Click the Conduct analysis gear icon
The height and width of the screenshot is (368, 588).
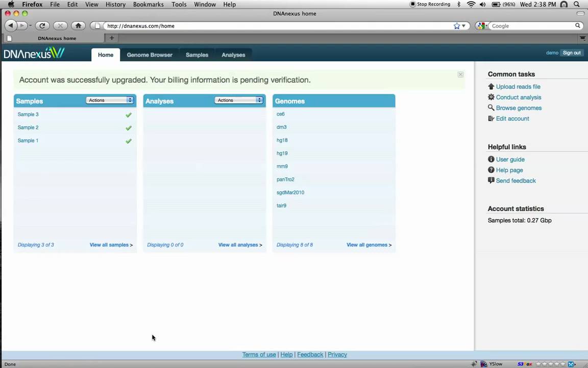tap(491, 97)
